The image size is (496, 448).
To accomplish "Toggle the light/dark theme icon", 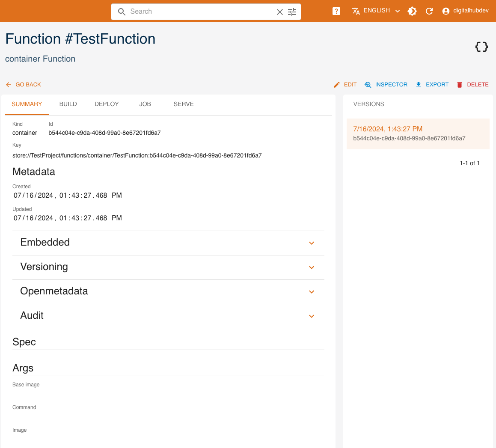I will point(412,12).
